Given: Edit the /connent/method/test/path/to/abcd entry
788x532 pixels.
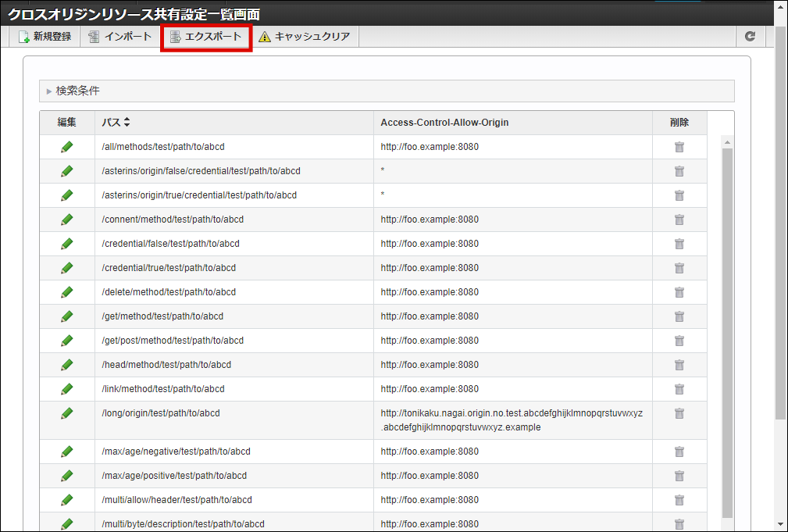Looking at the screenshot, I should click(x=67, y=220).
